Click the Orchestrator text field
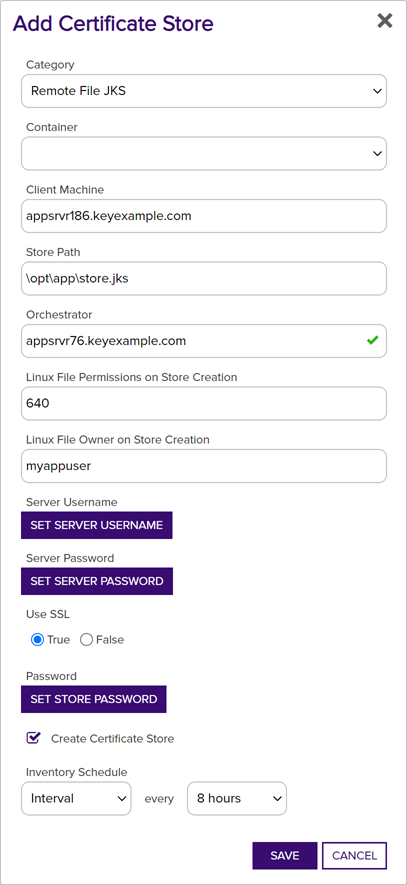The width and height of the screenshot is (407, 885). (204, 340)
